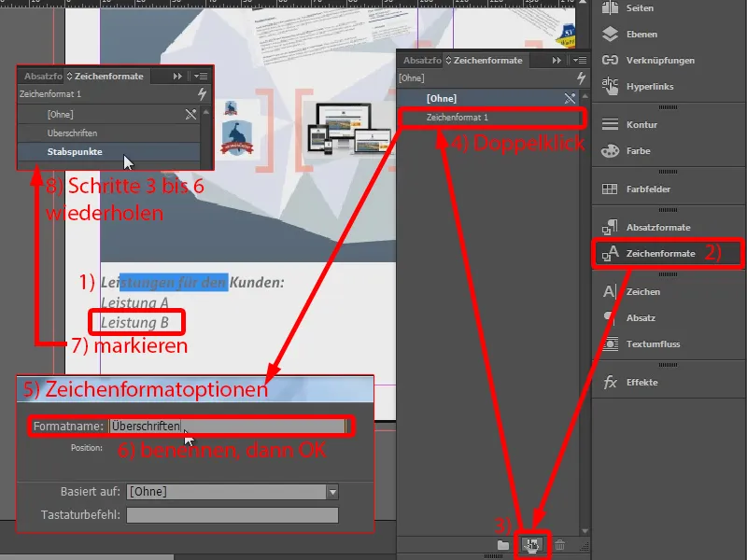Toggle the style override highlighter lightning icon

[x=581, y=79]
